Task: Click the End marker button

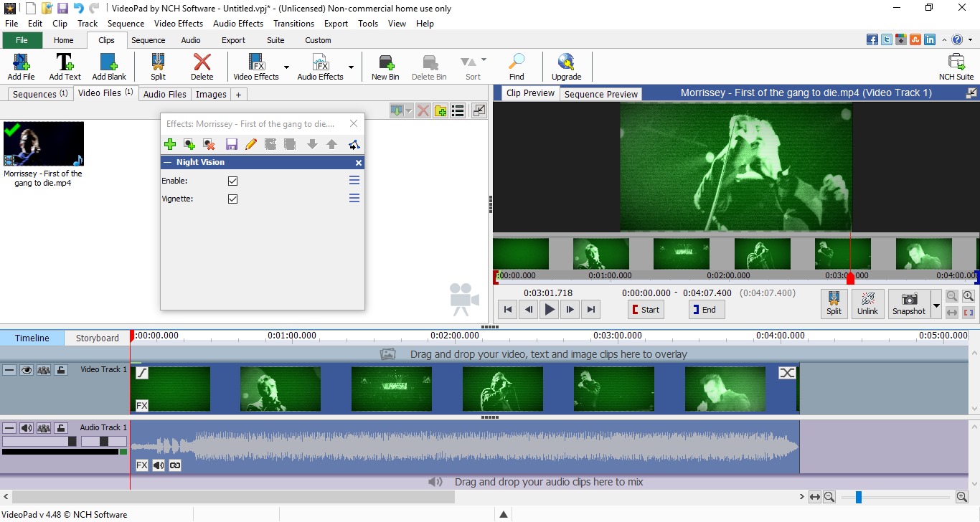Action: click(707, 310)
